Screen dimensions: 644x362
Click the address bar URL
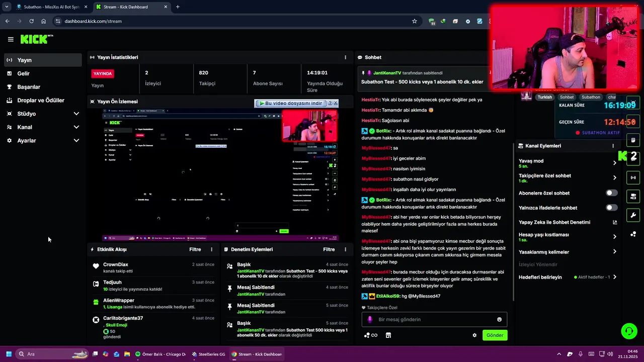(x=93, y=21)
